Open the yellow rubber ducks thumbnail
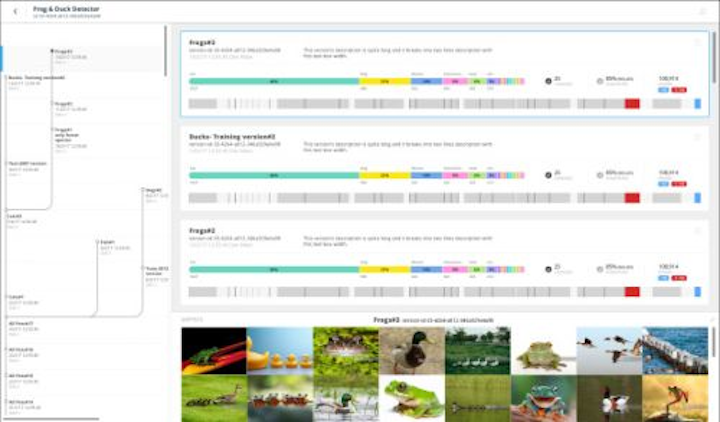 pos(280,350)
